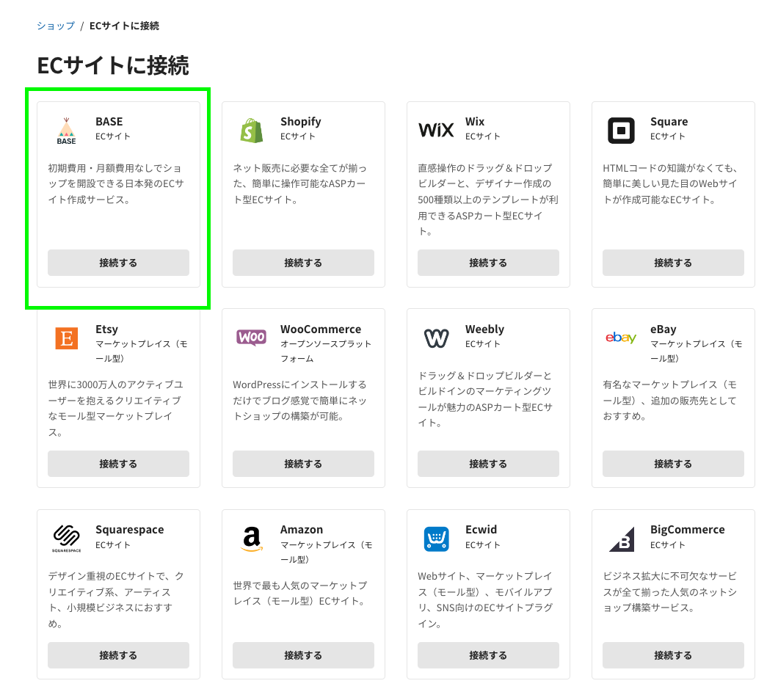Click Weebly description starting ドラッグ＆ドロップ
The width and height of the screenshot is (778, 700).
tap(485, 399)
